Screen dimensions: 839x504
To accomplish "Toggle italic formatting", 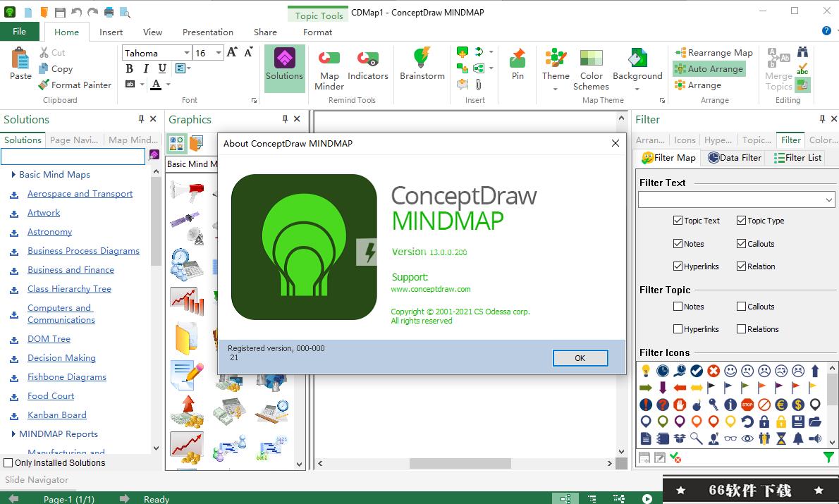I will coord(145,68).
